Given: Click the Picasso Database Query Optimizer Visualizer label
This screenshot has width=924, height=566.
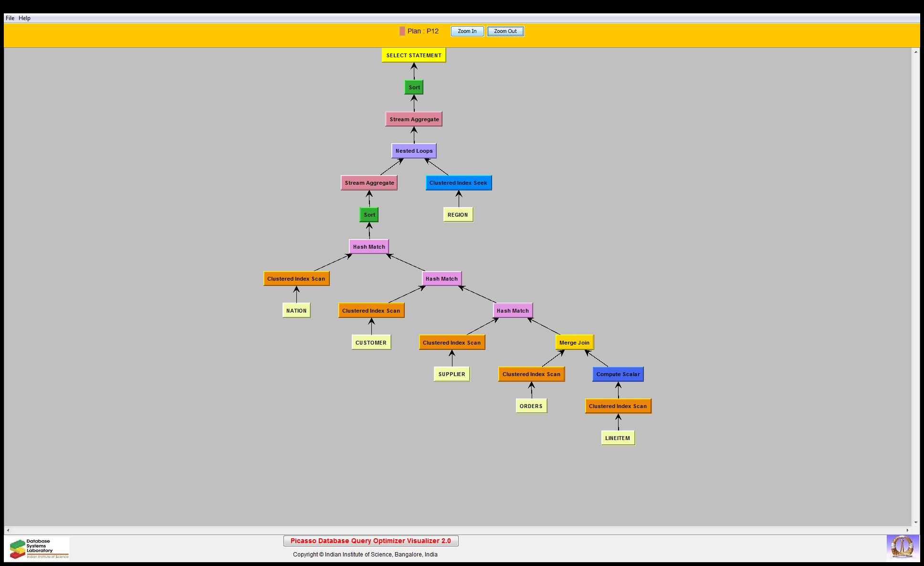Looking at the screenshot, I should point(371,541).
